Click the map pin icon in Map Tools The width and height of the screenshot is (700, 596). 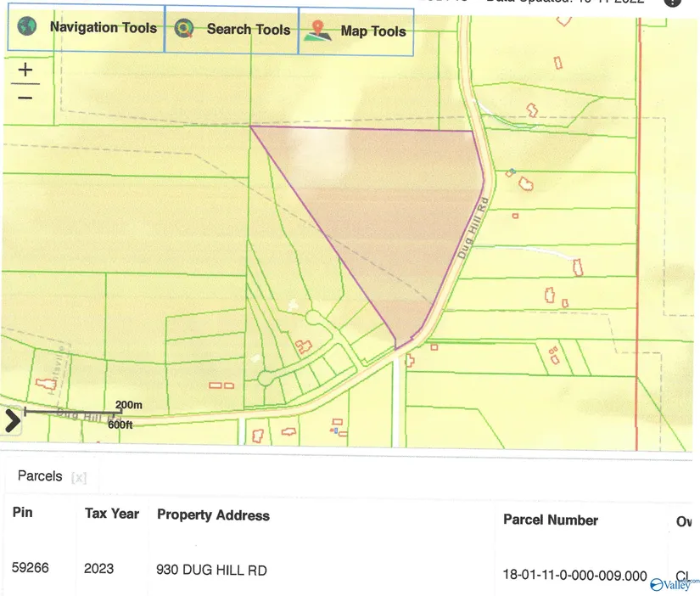click(x=319, y=30)
